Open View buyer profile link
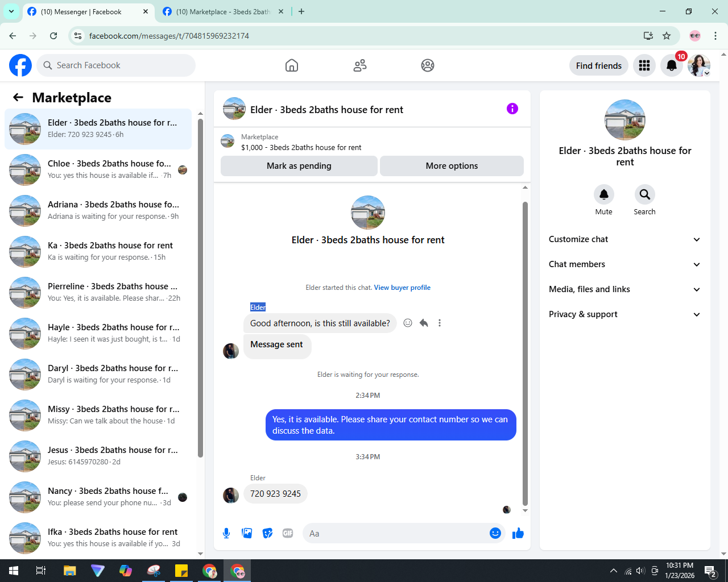This screenshot has width=728, height=582. (x=402, y=288)
